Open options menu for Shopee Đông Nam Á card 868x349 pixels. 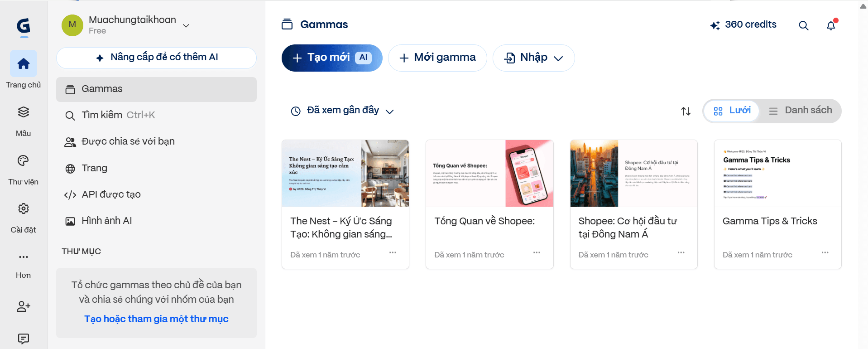point(681,252)
